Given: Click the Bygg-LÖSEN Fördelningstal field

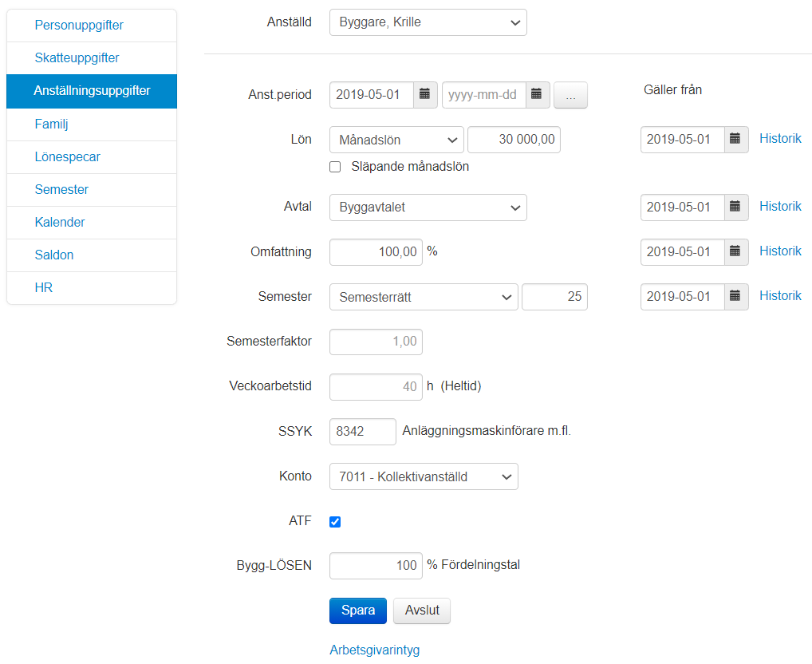Looking at the screenshot, I should (376, 566).
